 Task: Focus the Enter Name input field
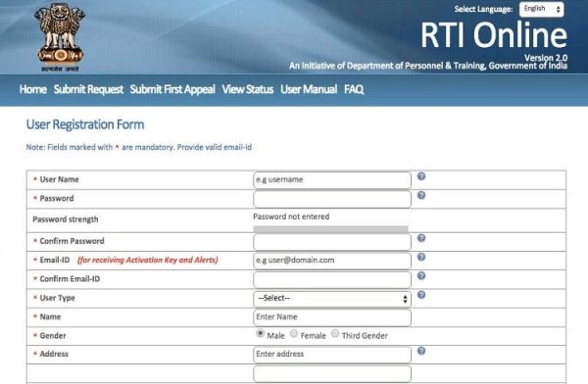[332, 317]
